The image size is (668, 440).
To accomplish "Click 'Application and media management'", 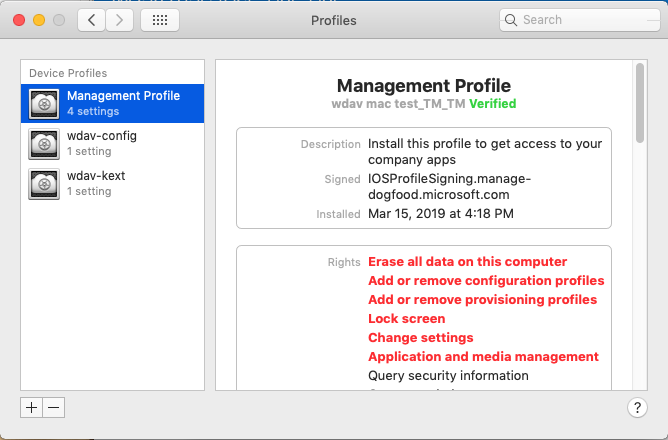I will tap(483, 357).
